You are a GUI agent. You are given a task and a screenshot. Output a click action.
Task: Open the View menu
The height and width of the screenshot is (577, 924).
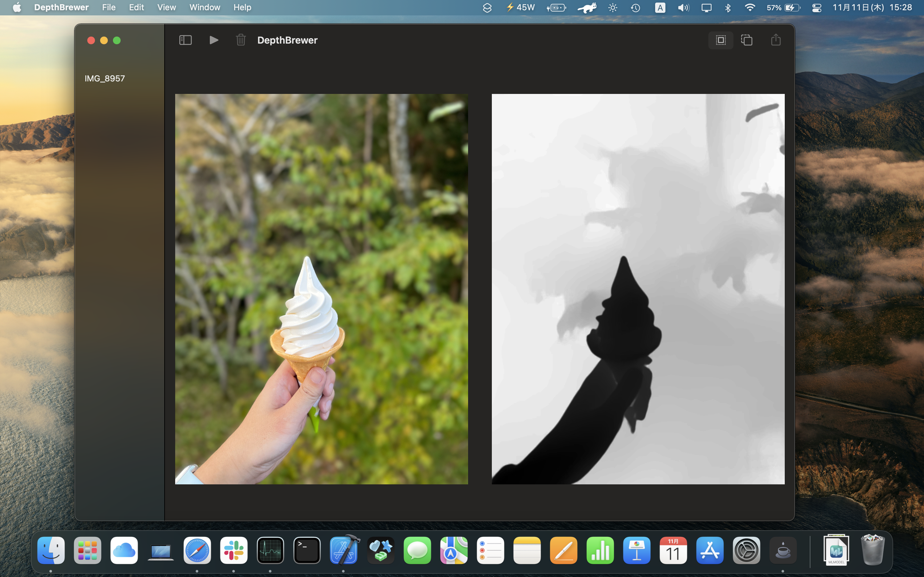(167, 8)
